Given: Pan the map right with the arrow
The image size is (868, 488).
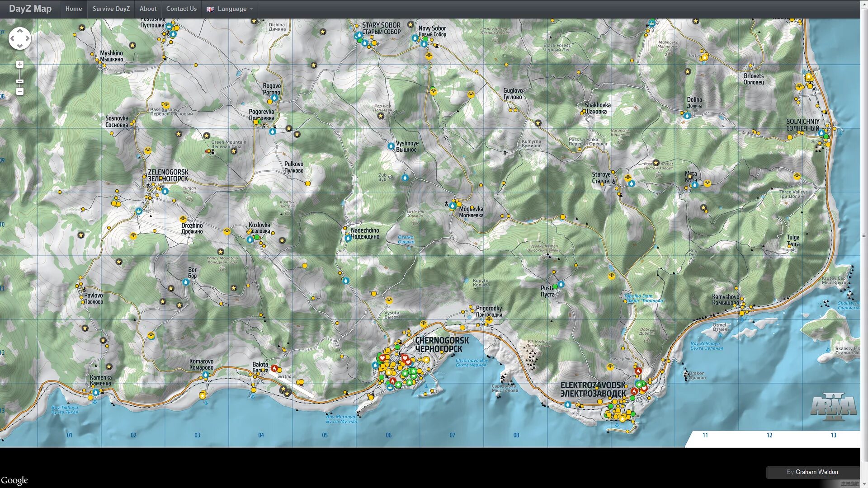Looking at the screenshot, I should 27,38.
